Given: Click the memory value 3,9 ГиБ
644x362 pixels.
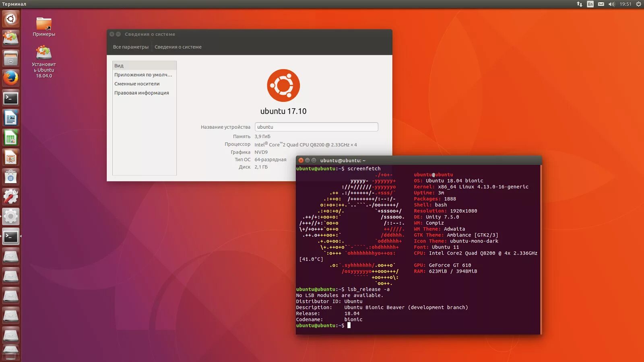Looking at the screenshot, I should [262, 136].
